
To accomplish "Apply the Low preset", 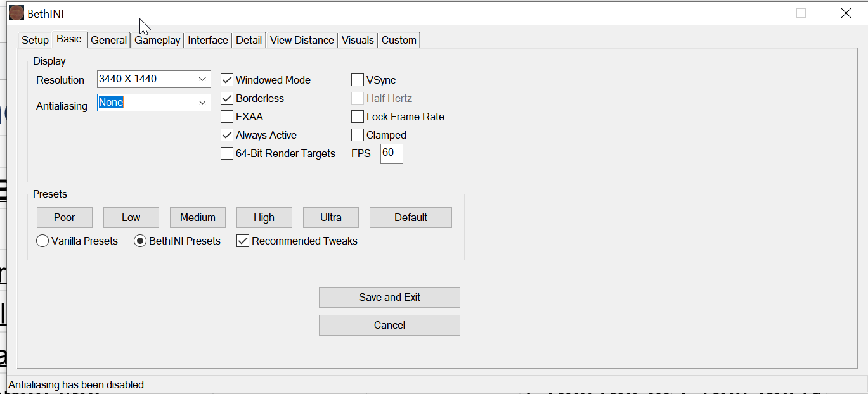I will click(131, 217).
